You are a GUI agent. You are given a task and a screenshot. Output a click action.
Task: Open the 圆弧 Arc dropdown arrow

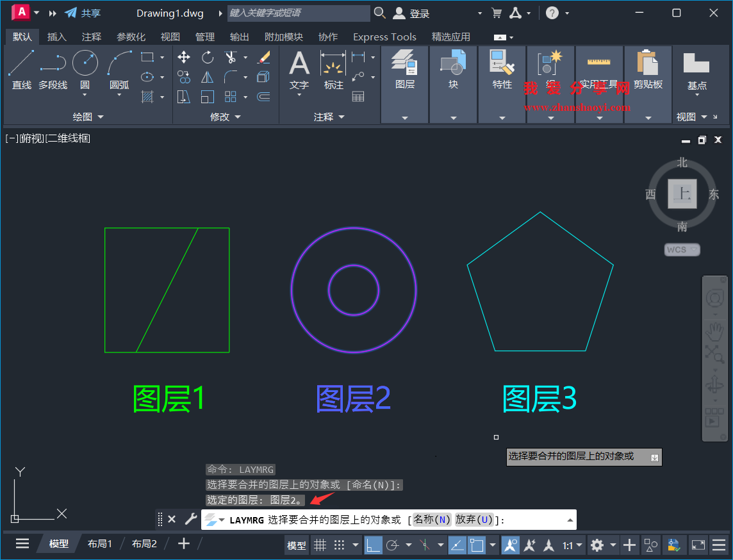(119, 94)
